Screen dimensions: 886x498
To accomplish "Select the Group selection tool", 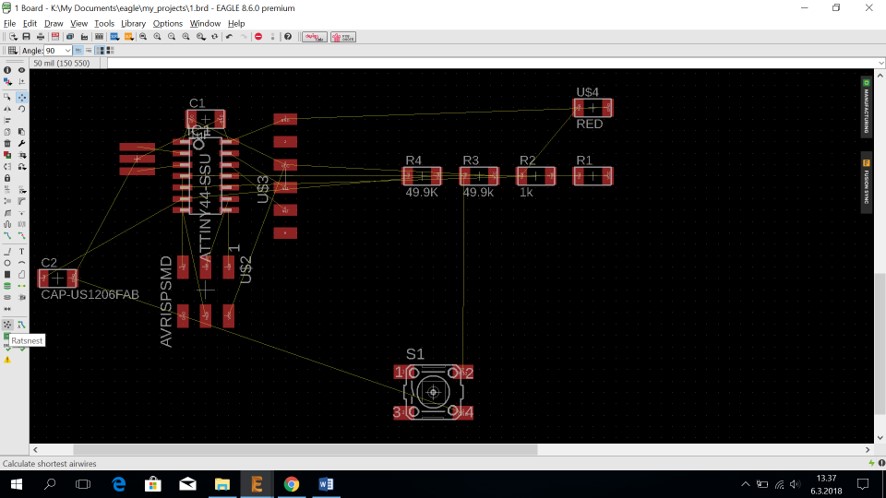I will click(7, 97).
